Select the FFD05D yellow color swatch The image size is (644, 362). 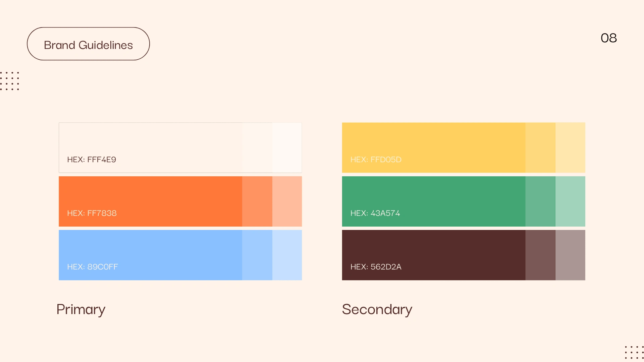434,147
